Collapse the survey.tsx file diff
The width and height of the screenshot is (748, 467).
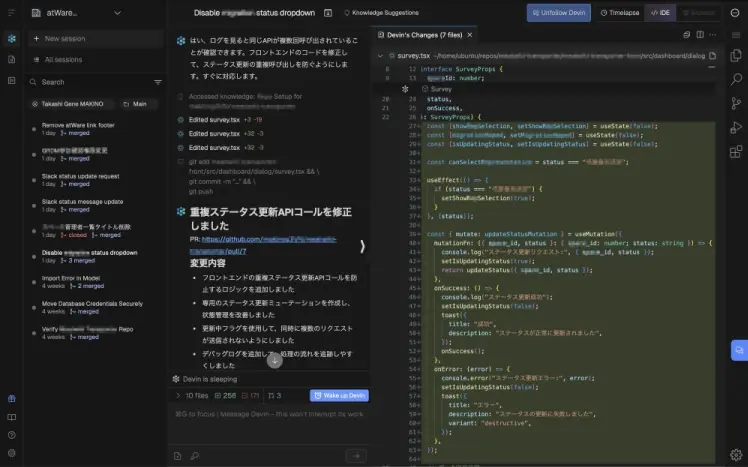tap(380, 56)
